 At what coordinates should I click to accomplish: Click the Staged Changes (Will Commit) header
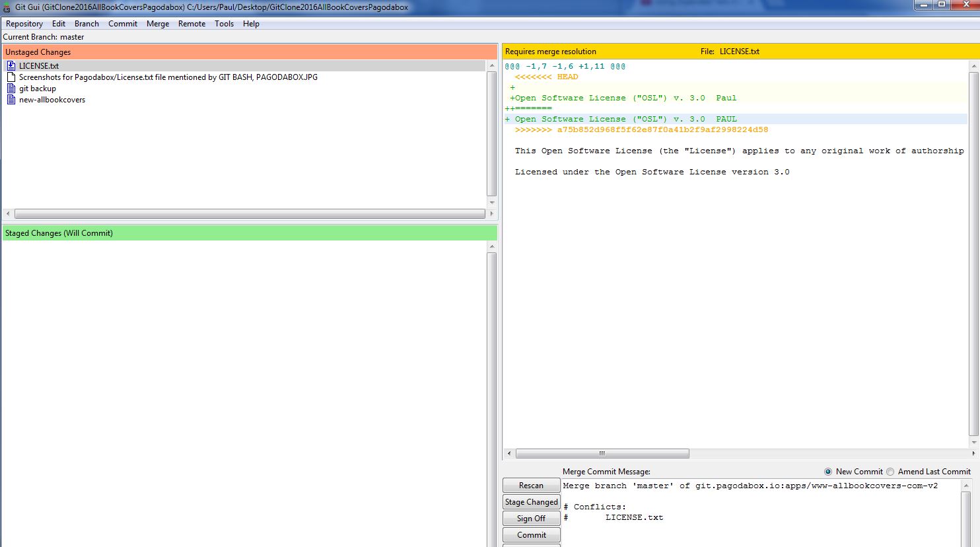point(250,233)
